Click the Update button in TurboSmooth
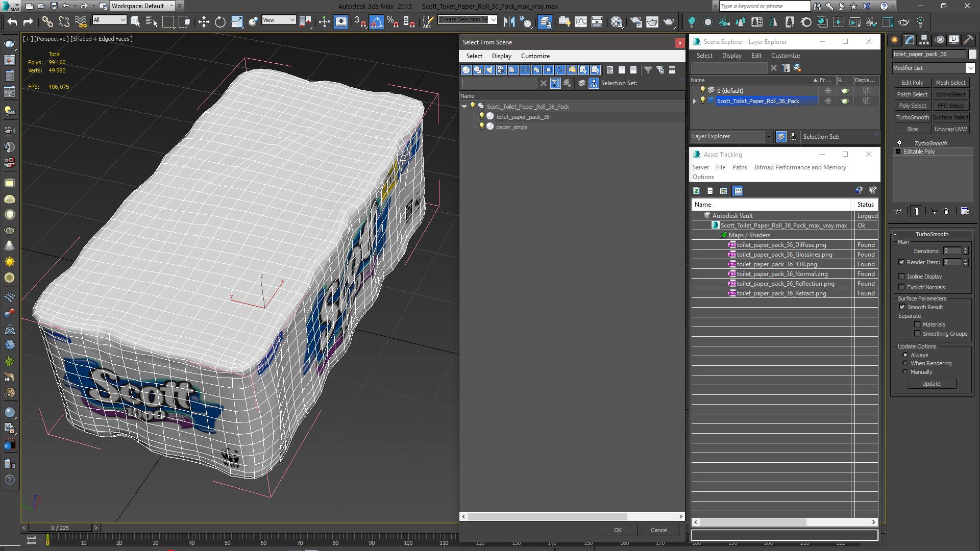This screenshot has width=980, height=551. pos(931,384)
